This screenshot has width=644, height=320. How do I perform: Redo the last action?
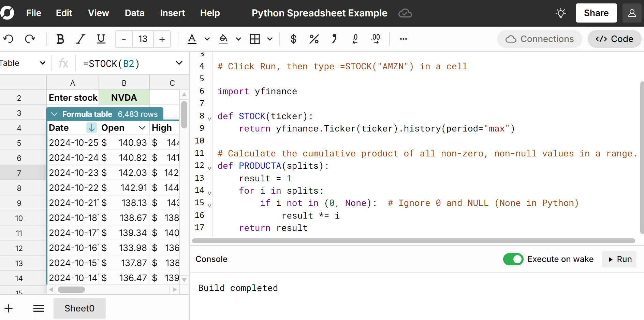pyautogui.click(x=30, y=39)
